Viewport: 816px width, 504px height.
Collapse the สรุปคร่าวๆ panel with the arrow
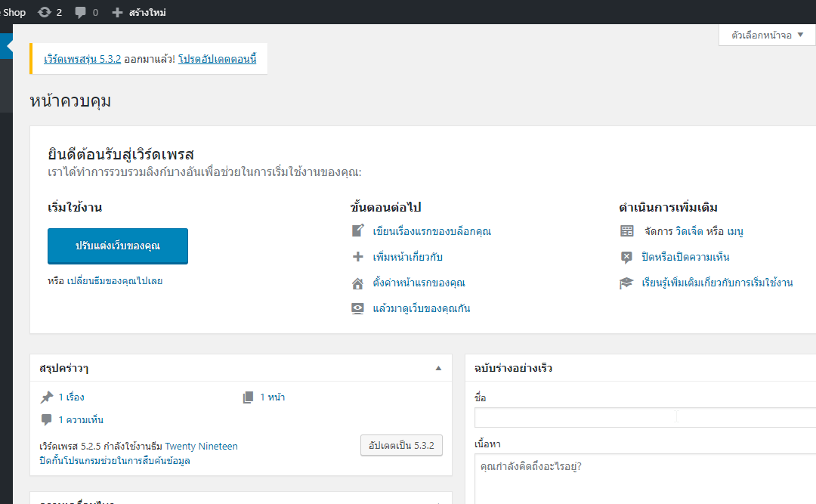[x=438, y=368]
